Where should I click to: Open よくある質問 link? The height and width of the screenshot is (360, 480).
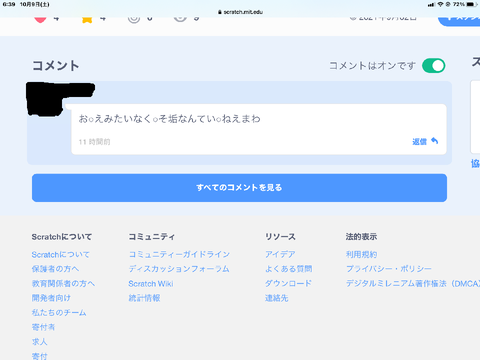288,269
